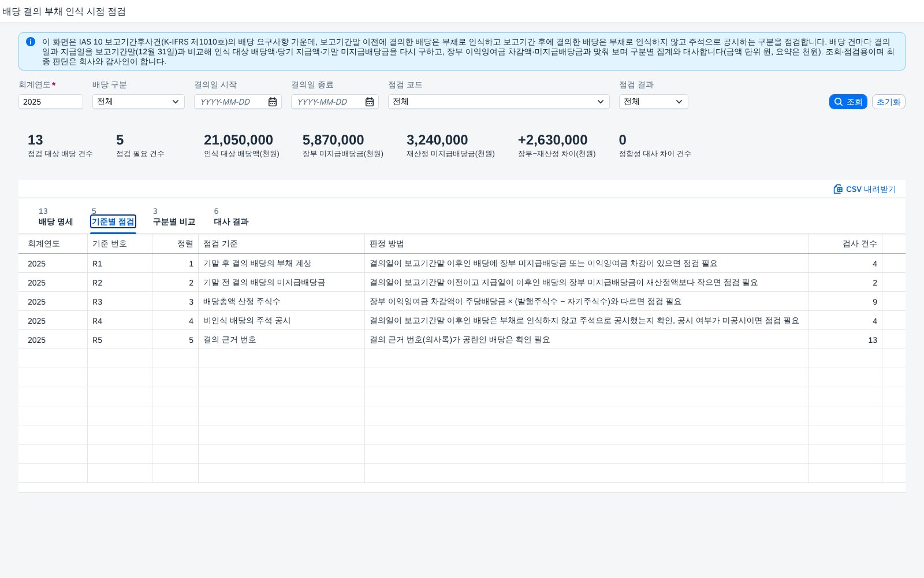924x578 pixels.
Task: Click the 기준 번호 column header
Action: pos(120,244)
